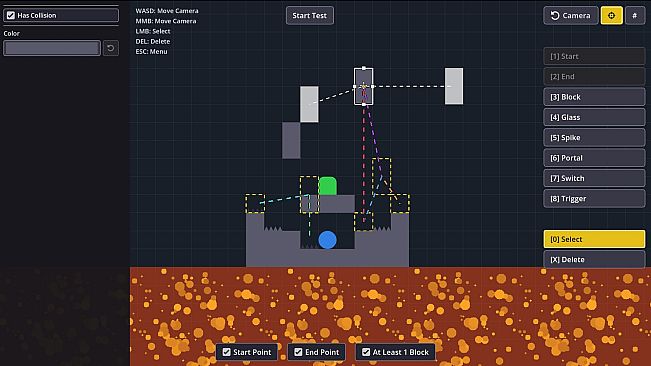651x366 pixels.
Task: Click the selected block's top resize handle
Action: [364, 68]
